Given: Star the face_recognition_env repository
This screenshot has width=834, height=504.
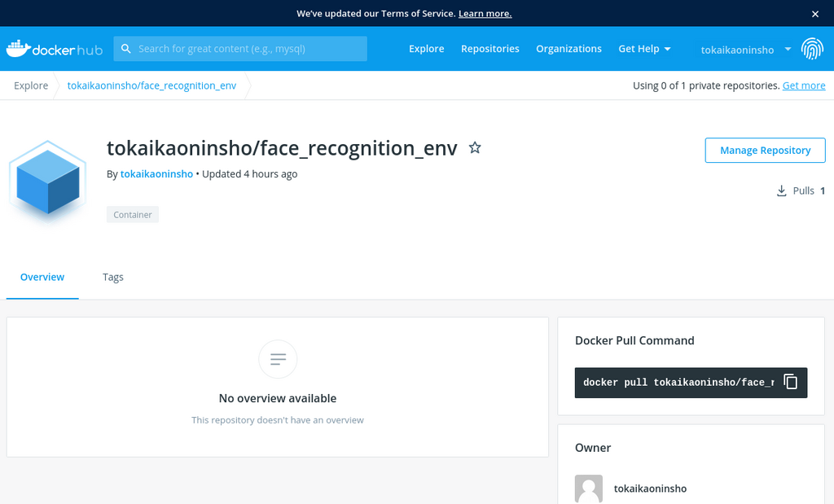Looking at the screenshot, I should click(475, 148).
